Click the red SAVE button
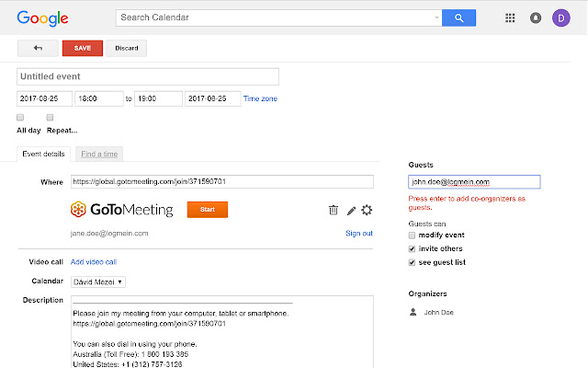The image size is (588, 368). pyautogui.click(x=82, y=49)
